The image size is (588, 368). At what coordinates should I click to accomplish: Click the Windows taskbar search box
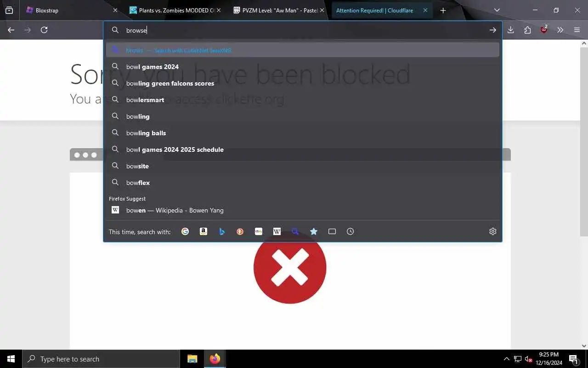[x=101, y=359]
